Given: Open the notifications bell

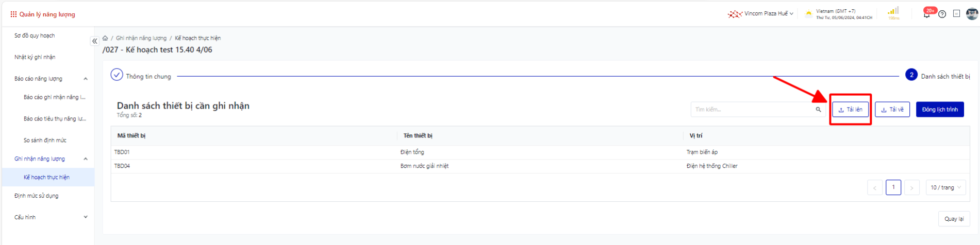Looking at the screenshot, I should (927, 14).
